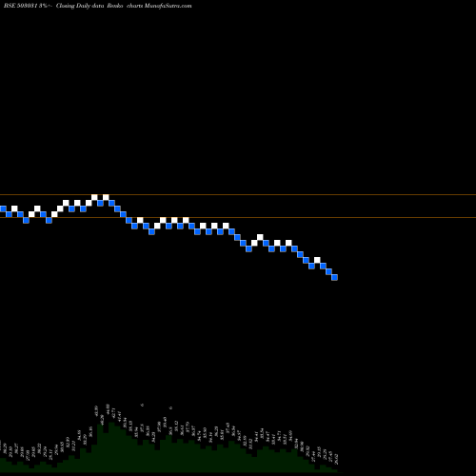
Task: Click the chart title mentioning Renko charts MunafaSutra.com
Action: click(x=98, y=6)
